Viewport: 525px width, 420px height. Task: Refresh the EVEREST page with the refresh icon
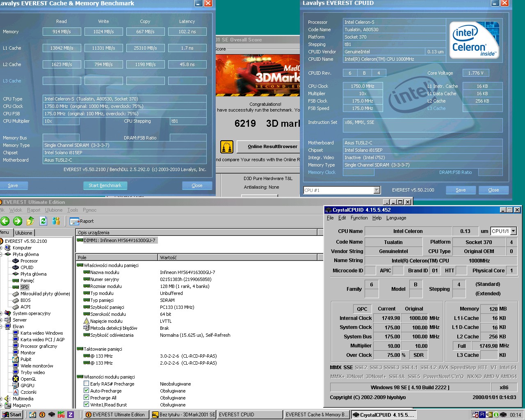(43, 221)
